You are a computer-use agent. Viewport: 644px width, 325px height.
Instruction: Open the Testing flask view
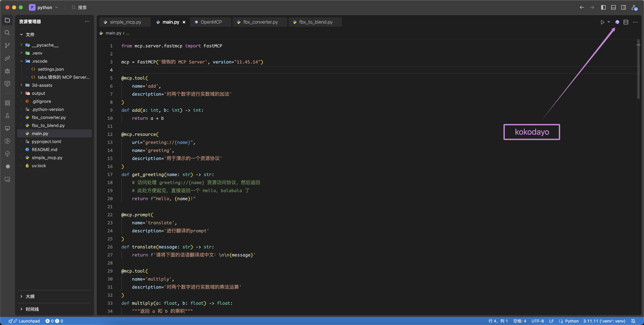click(x=7, y=116)
